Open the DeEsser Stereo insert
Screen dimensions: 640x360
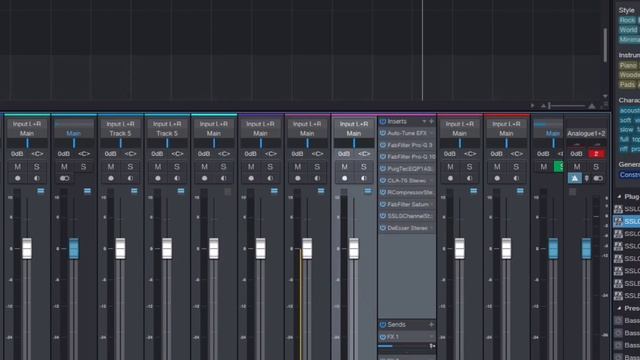point(407,228)
